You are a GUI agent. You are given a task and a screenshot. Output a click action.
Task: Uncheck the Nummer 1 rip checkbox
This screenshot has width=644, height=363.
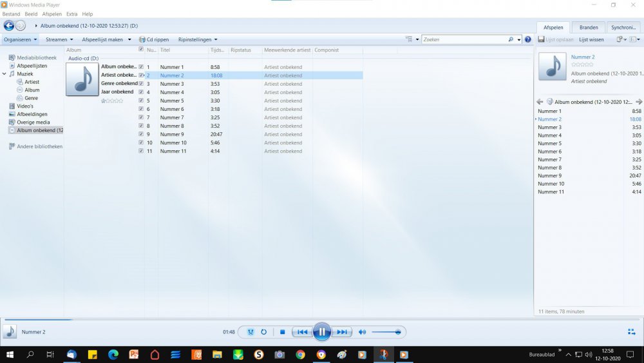[141, 66]
